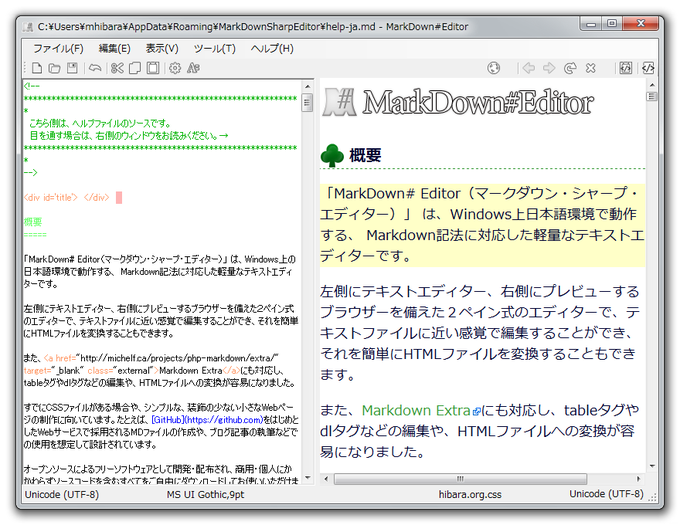The image size is (680, 525).
Task: Save the file with floppy icon
Action: [x=72, y=68]
